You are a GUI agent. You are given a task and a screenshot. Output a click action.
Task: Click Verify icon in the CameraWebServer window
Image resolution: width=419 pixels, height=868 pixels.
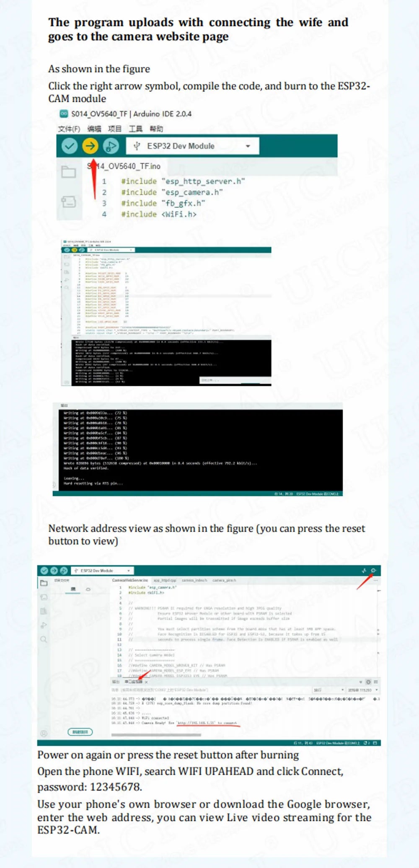tap(44, 571)
